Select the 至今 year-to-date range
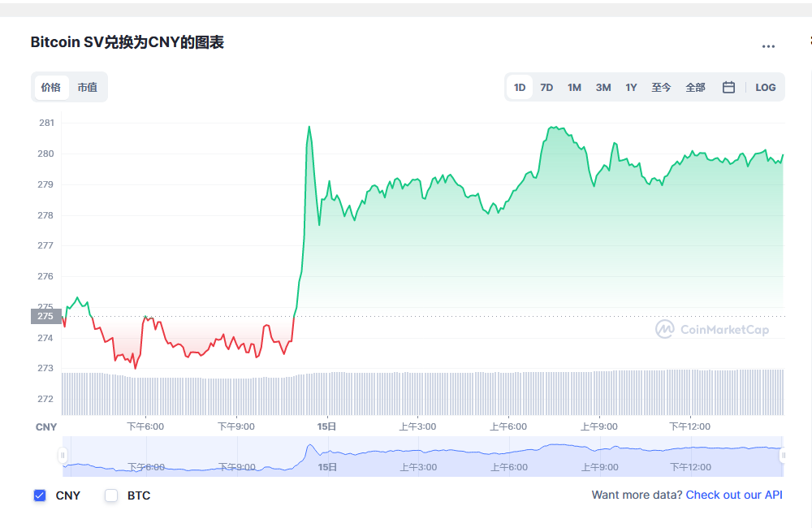 661,88
